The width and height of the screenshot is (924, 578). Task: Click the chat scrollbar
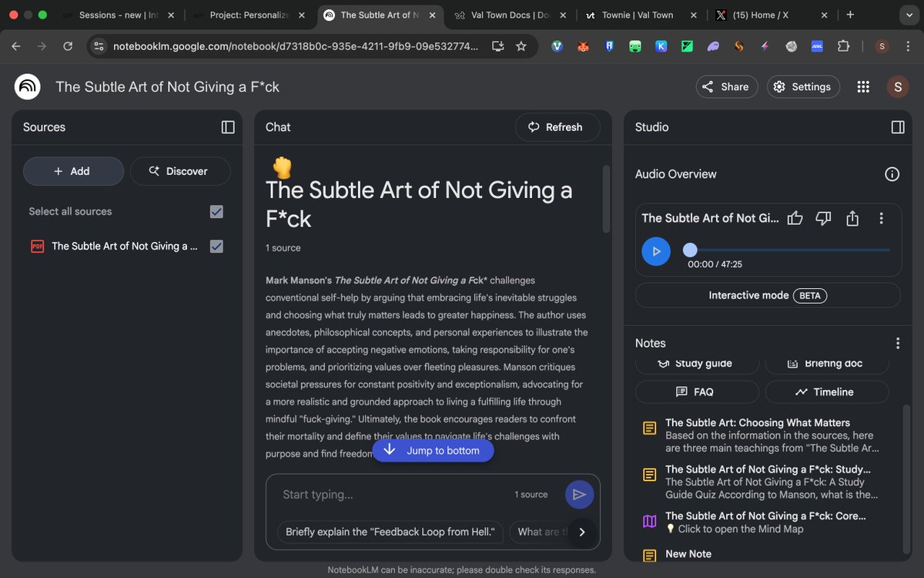[606, 199]
